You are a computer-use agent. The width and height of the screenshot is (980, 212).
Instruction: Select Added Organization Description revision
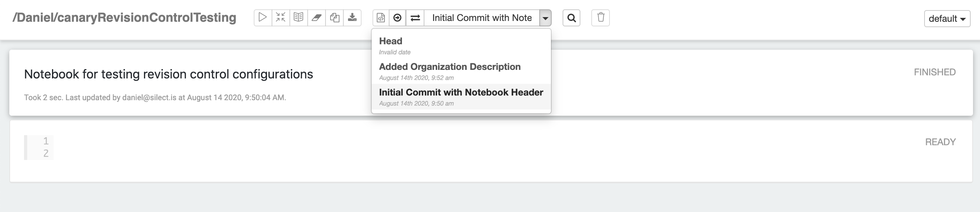(461, 71)
